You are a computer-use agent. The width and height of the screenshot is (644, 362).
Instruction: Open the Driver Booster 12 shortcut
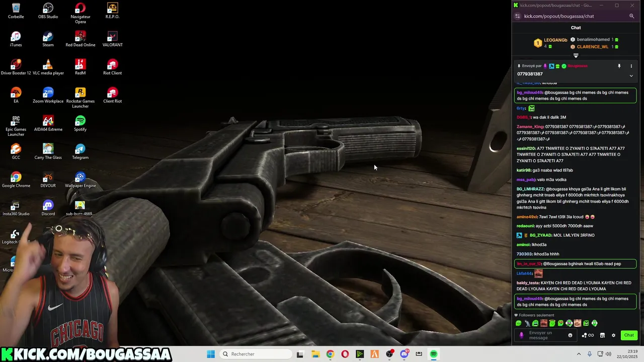16,67
